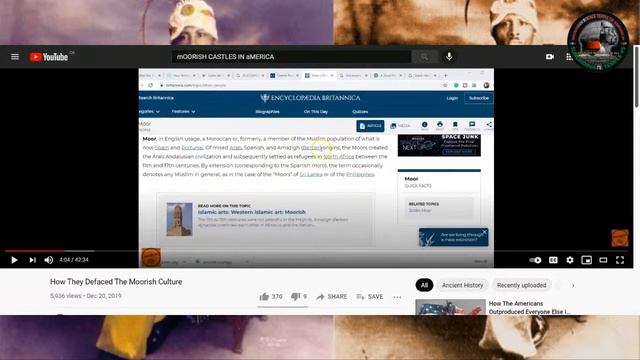This screenshot has height=360, width=640.
Task: Click the Britannica info icon
Action: (x=424, y=126)
